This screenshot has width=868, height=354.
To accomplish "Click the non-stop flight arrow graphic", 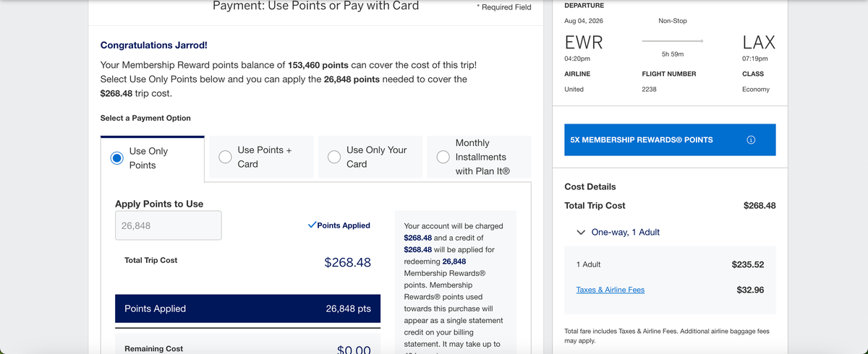I will point(672,40).
